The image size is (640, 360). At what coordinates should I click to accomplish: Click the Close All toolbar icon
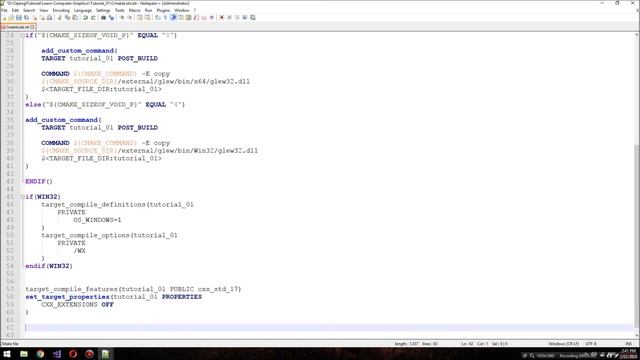coord(42,18)
